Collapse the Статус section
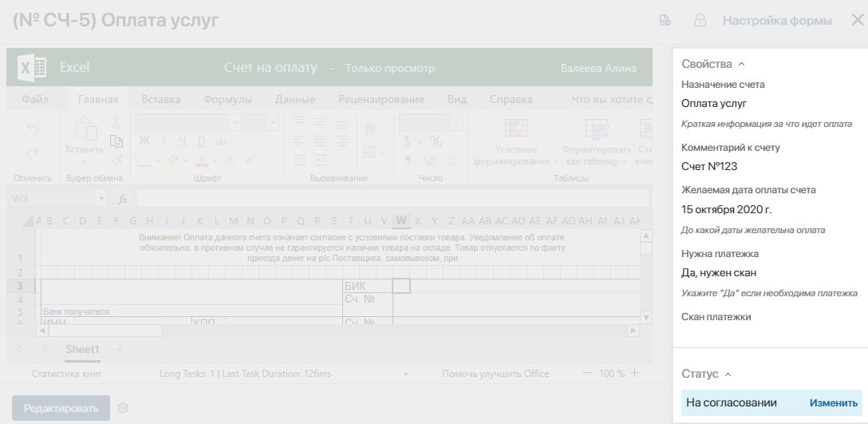Viewport: 868px width, 424px height. [x=728, y=374]
